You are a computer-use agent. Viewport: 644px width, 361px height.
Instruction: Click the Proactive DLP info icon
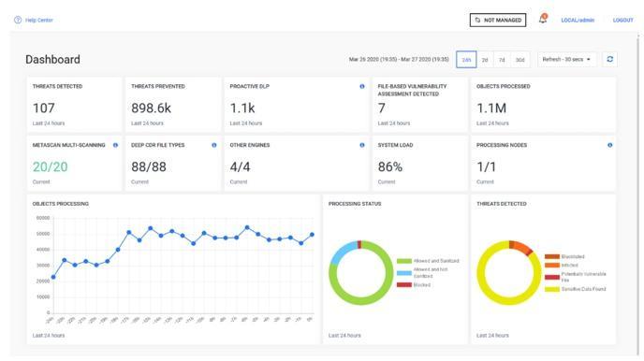362,87
